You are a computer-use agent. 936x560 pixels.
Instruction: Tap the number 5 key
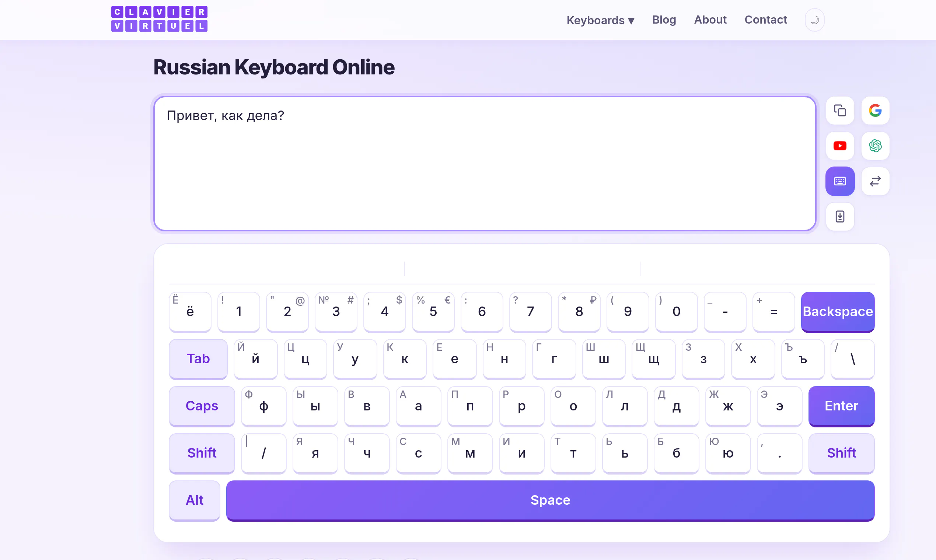click(x=433, y=312)
